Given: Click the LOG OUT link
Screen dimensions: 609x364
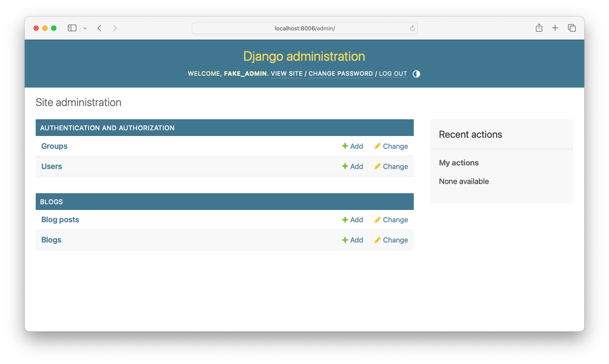Looking at the screenshot, I should pos(393,74).
